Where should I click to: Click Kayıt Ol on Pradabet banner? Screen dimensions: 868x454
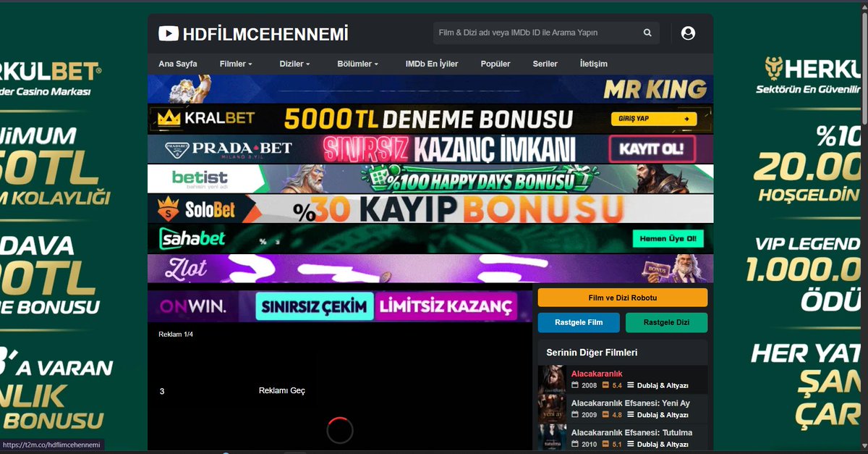652,149
